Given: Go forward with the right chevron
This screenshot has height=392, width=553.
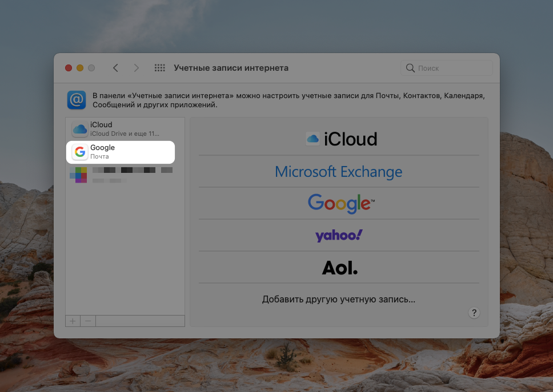Looking at the screenshot, I should [136, 68].
